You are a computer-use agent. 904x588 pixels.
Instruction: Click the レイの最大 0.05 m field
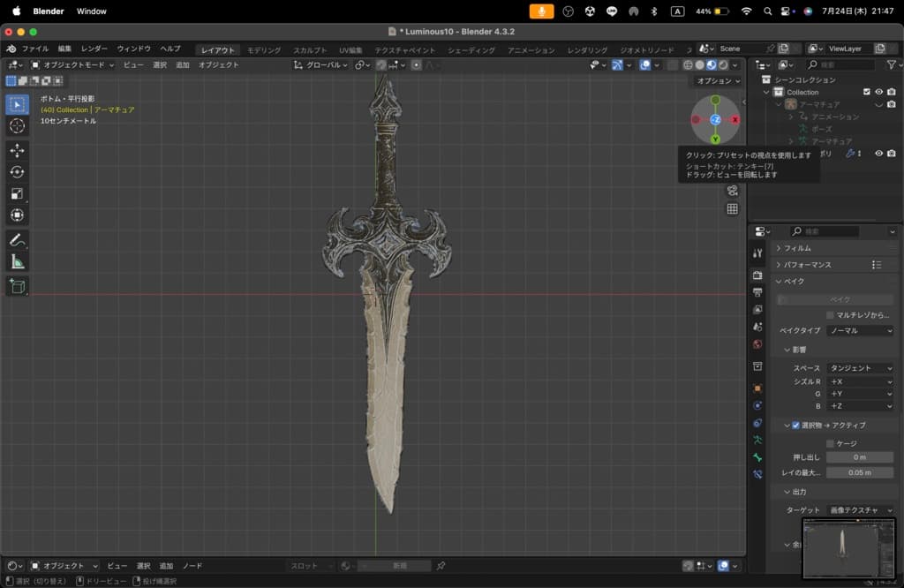click(x=859, y=472)
